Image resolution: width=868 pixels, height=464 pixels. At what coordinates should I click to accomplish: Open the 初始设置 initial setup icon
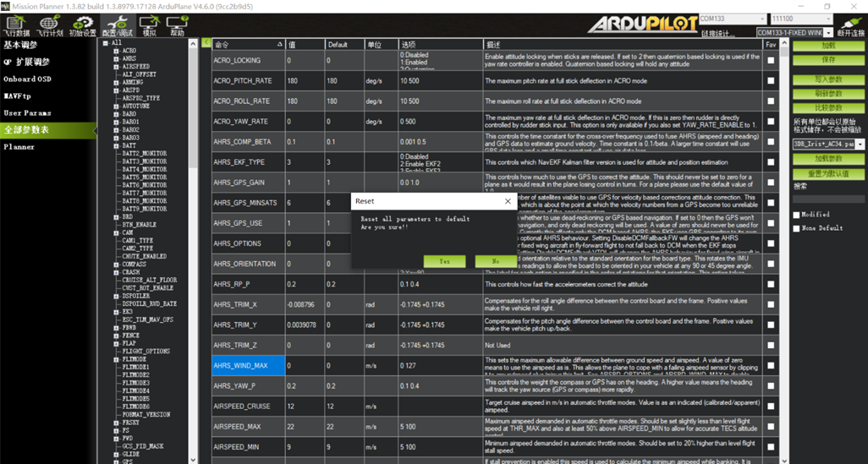click(82, 25)
